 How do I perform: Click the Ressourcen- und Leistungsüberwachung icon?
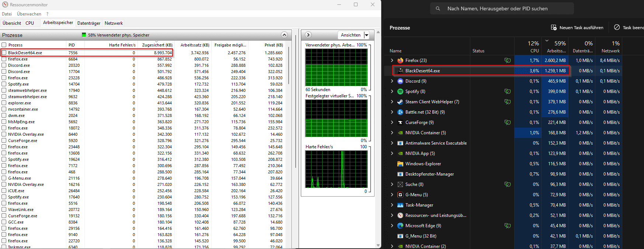click(x=400, y=215)
